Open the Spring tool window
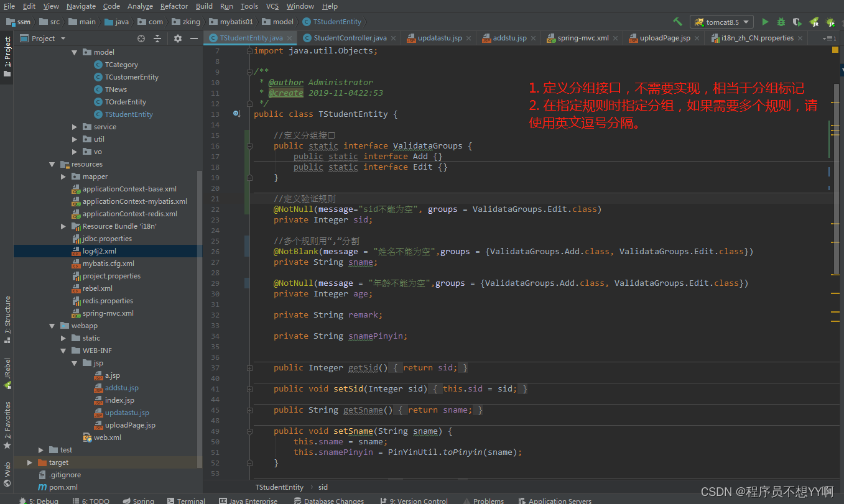Viewport: 844px width, 504px height. 138,500
